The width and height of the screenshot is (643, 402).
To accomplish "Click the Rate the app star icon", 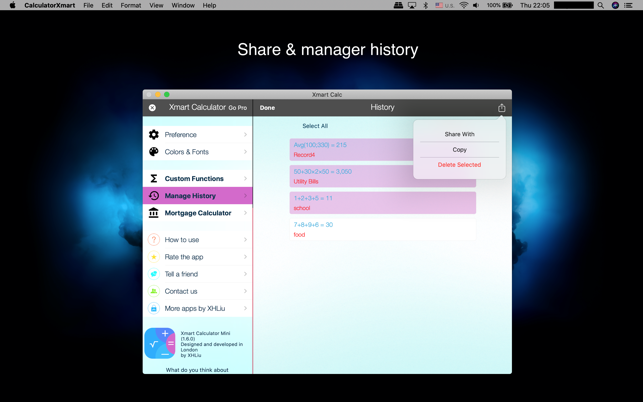I will [x=154, y=257].
